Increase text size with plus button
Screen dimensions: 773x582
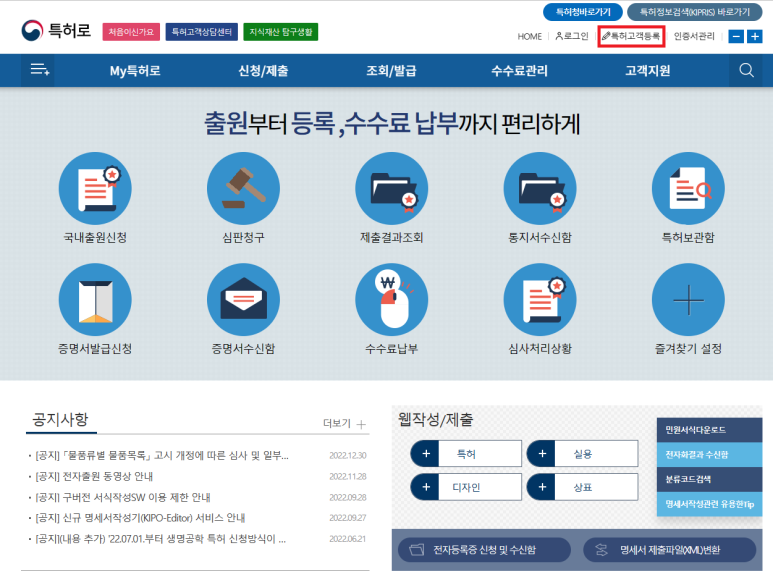click(x=755, y=36)
